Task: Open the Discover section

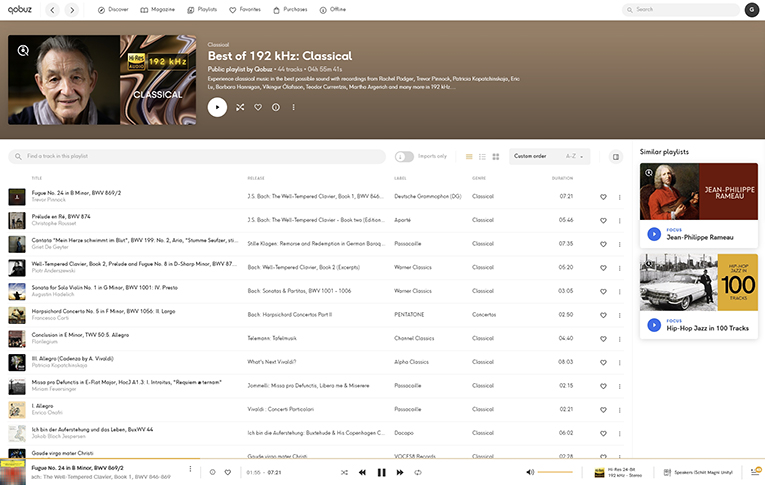Action: click(113, 10)
